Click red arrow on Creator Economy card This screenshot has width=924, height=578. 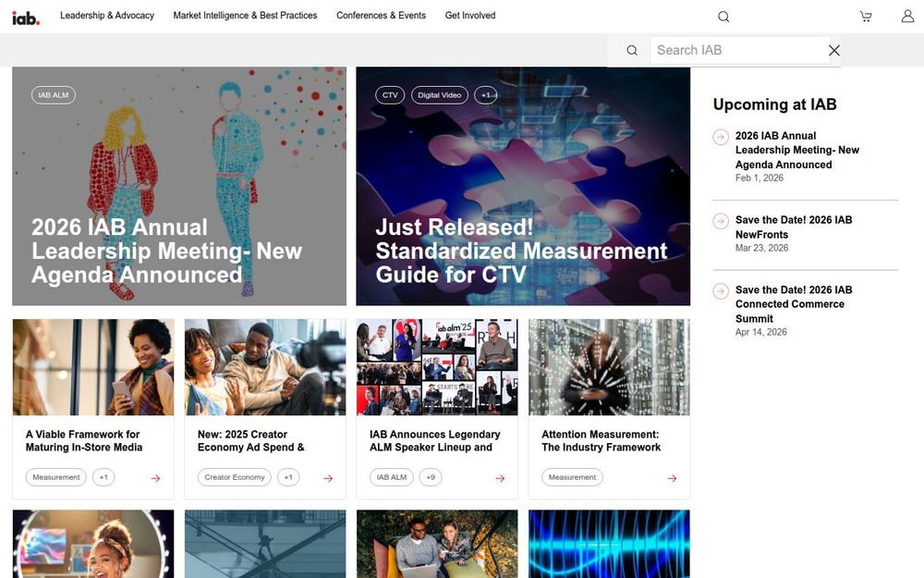(328, 478)
